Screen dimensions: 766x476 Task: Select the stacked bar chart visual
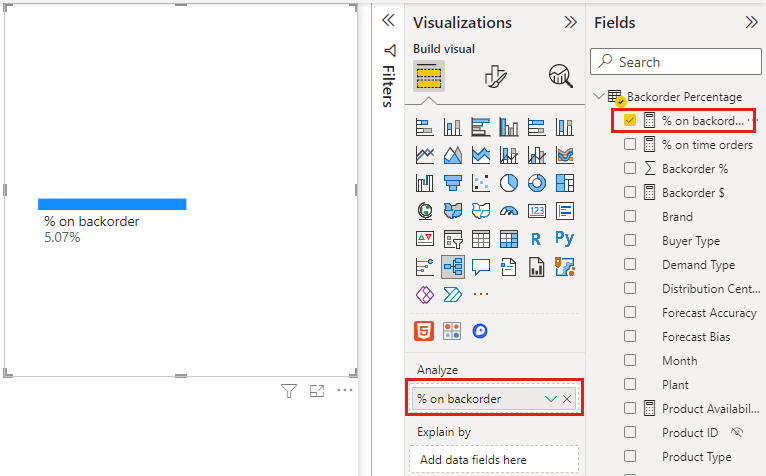coord(425,128)
